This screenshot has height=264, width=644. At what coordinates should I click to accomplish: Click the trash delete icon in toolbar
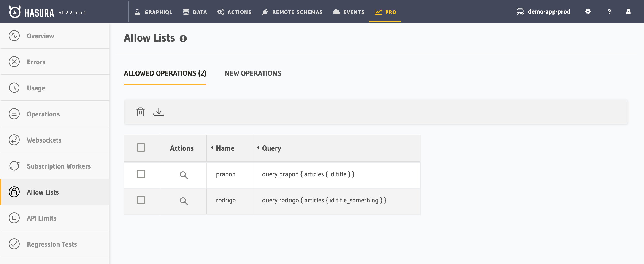pos(140,112)
